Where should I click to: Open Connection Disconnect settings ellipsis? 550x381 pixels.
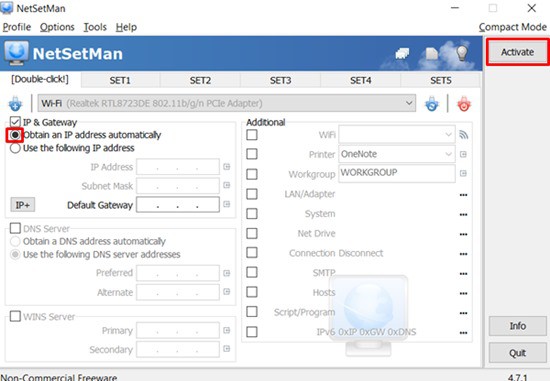tap(463, 254)
